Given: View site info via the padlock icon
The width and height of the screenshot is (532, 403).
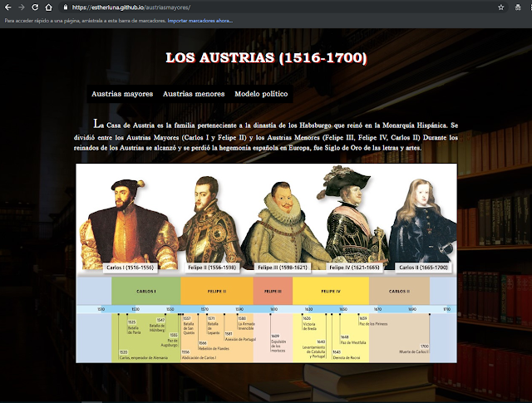Looking at the screenshot, I should click(x=66, y=7).
